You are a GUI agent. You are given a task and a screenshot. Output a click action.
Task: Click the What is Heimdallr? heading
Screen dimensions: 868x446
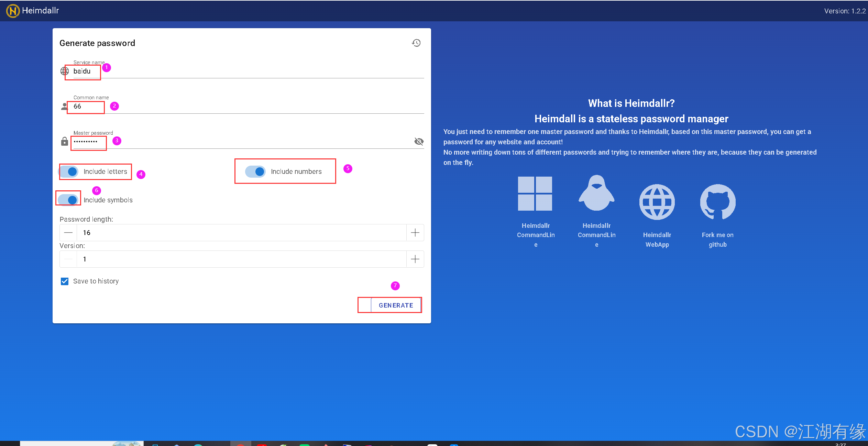(x=631, y=103)
